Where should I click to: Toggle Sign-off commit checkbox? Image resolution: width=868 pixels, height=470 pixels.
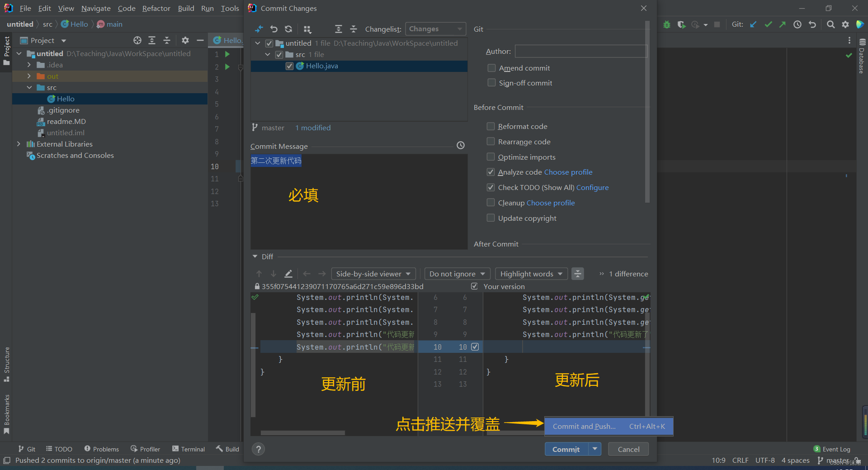491,83
